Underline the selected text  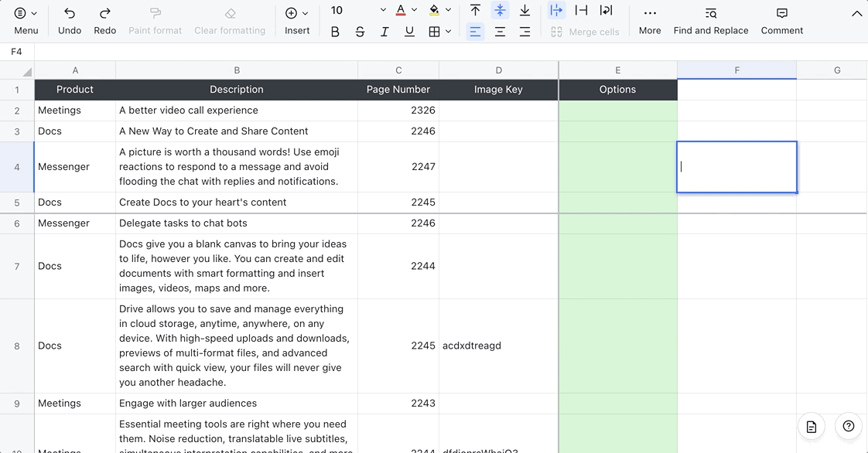[409, 32]
